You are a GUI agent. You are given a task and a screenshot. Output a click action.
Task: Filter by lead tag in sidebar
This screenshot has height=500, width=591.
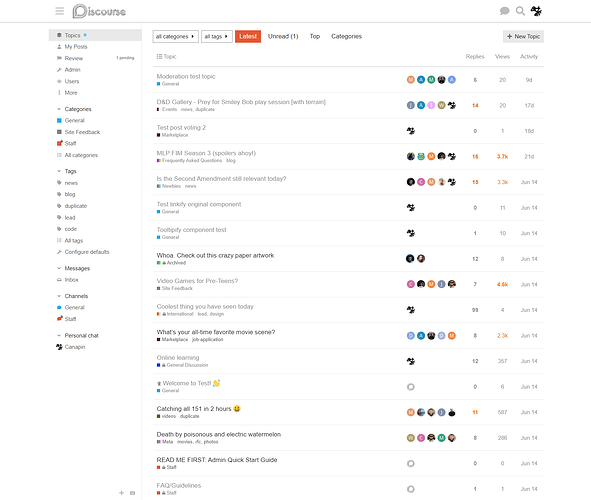70,218
